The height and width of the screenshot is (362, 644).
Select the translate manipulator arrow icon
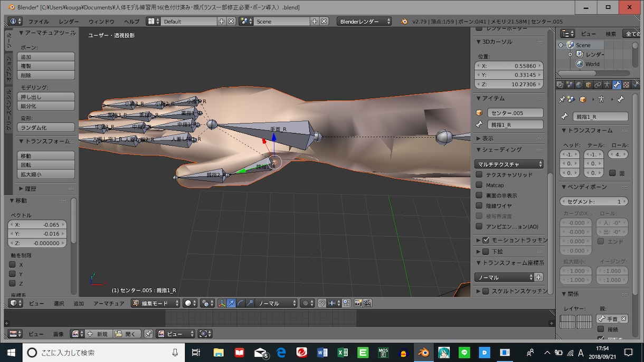coord(231,303)
